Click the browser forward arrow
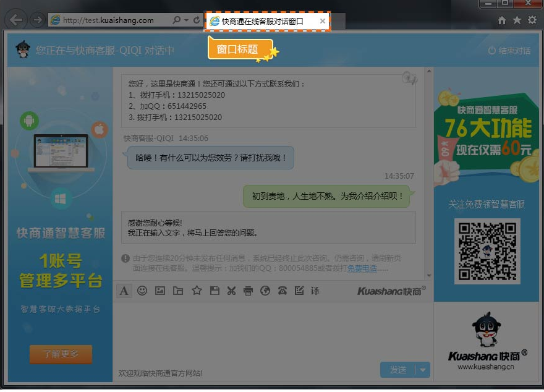The width and height of the screenshot is (544, 392). [38, 20]
